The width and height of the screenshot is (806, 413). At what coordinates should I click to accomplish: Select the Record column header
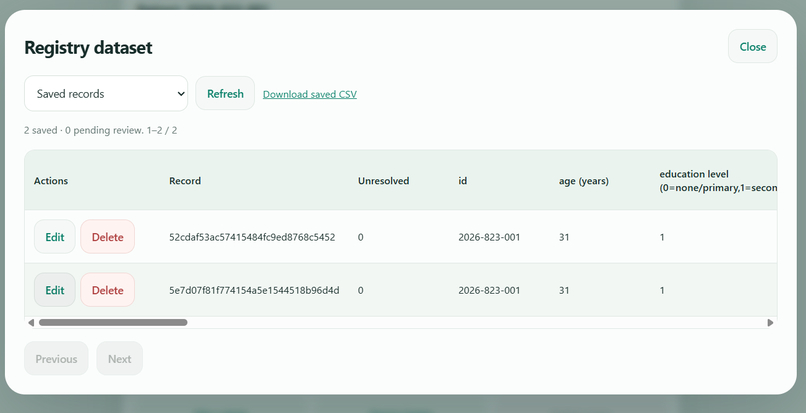tap(185, 181)
